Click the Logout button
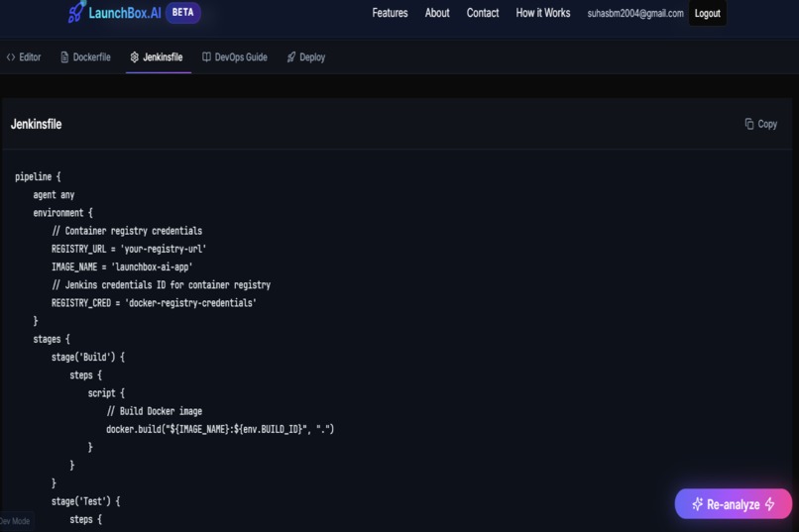Viewport: 799px width, 532px height. coord(707,13)
